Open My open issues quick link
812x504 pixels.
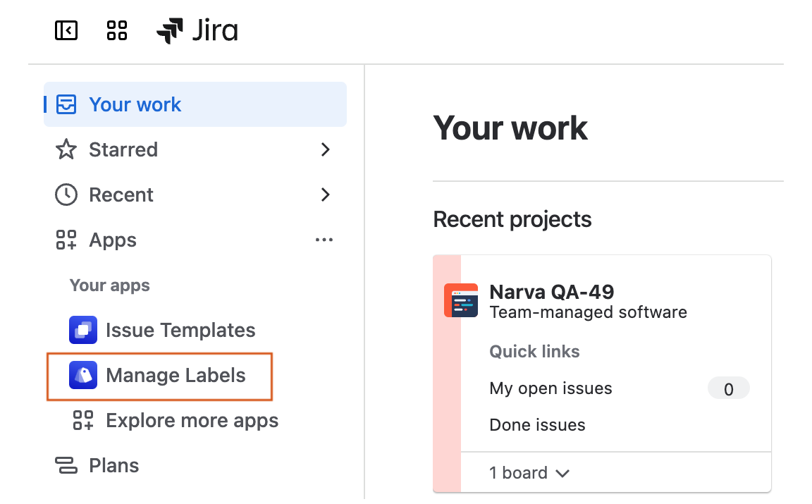(550, 388)
